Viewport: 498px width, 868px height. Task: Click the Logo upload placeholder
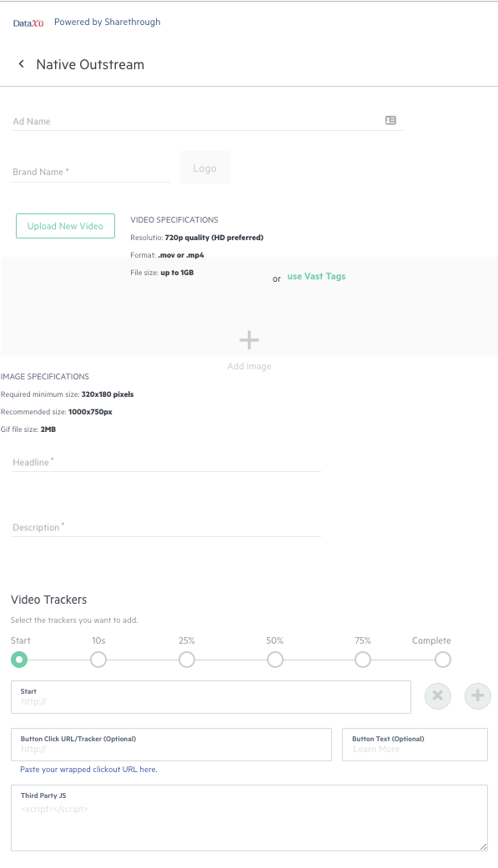coord(205,168)
